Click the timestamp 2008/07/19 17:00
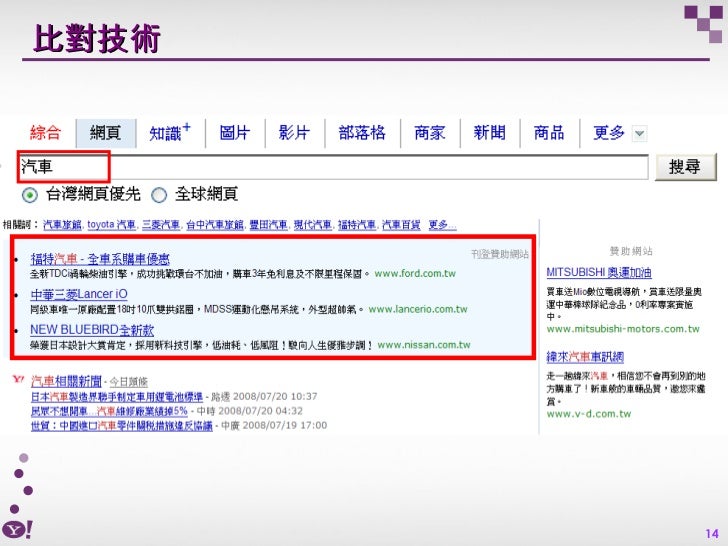Screen dimensions: 728x546 coord(285,426)
